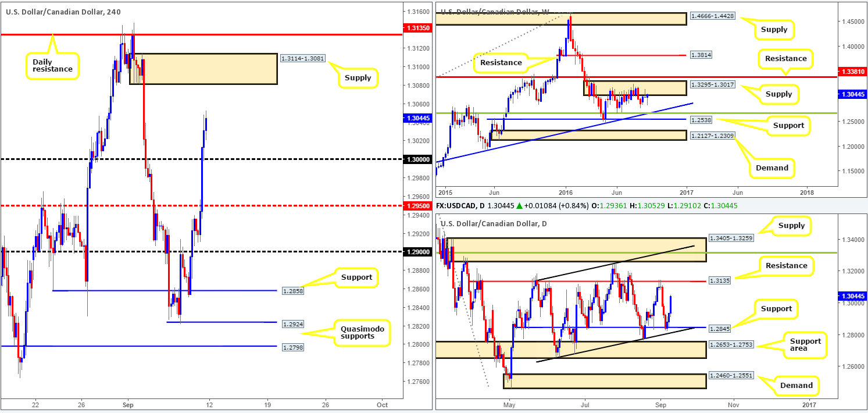Click the '1.2653-1.2753' support area label
Viewport: 868px width, 413px height.
pyautogui.click(x=731, y=345)
